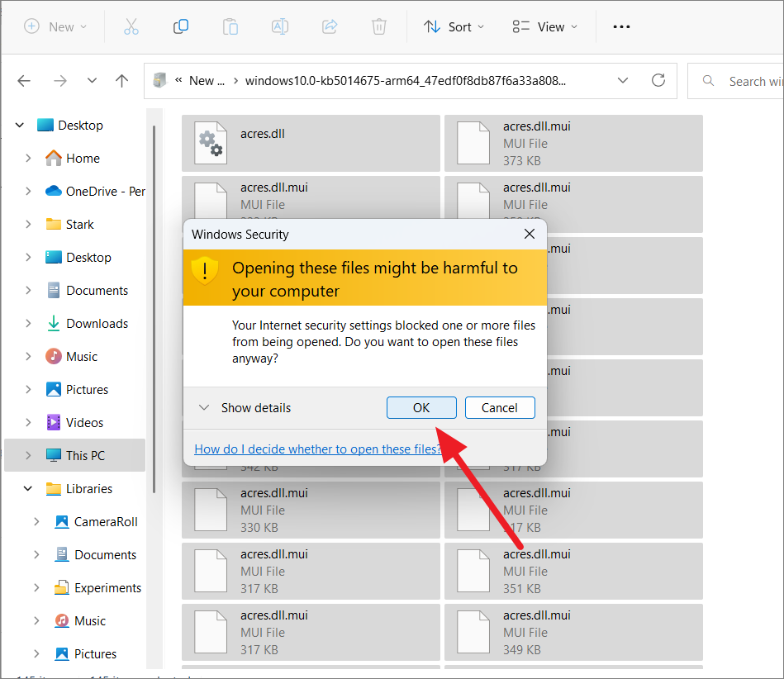Open 'How do I decide' help link
The image size is (784, 679).
318,449
